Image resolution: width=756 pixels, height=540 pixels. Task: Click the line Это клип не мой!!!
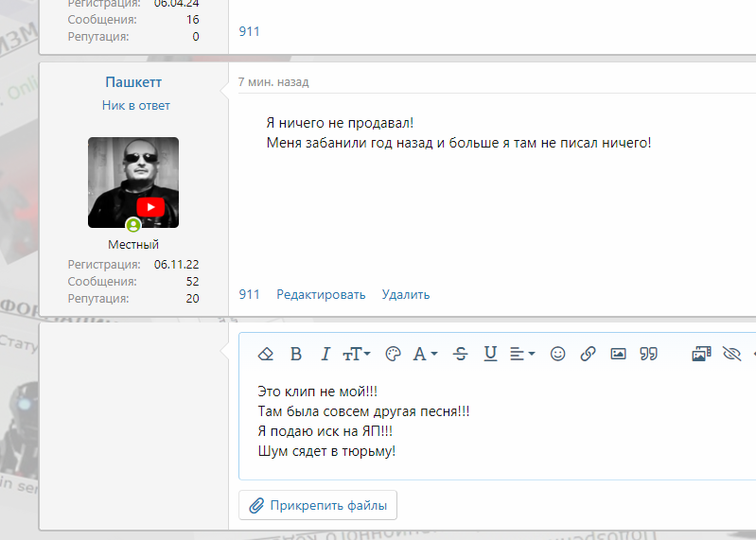click(x=318, y=392)
